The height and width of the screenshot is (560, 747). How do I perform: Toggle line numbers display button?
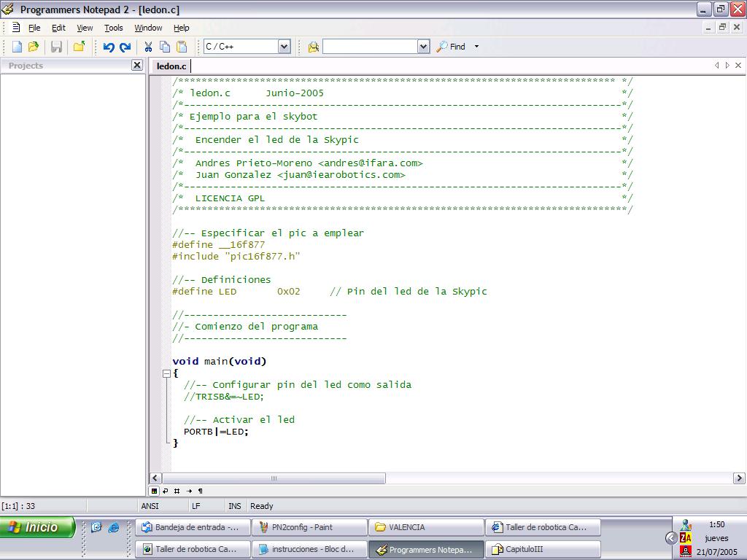pyautogui.click(x=177, y=491)
